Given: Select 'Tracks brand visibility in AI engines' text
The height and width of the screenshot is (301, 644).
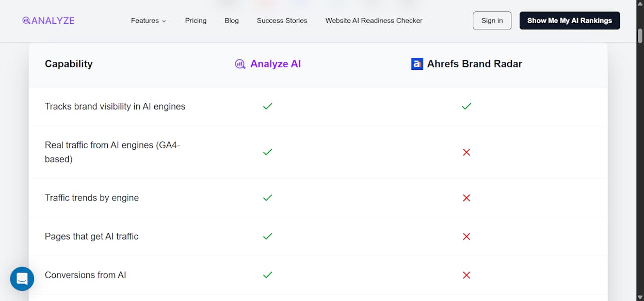Looking at the screenshot, I should (x=115, y=106).
